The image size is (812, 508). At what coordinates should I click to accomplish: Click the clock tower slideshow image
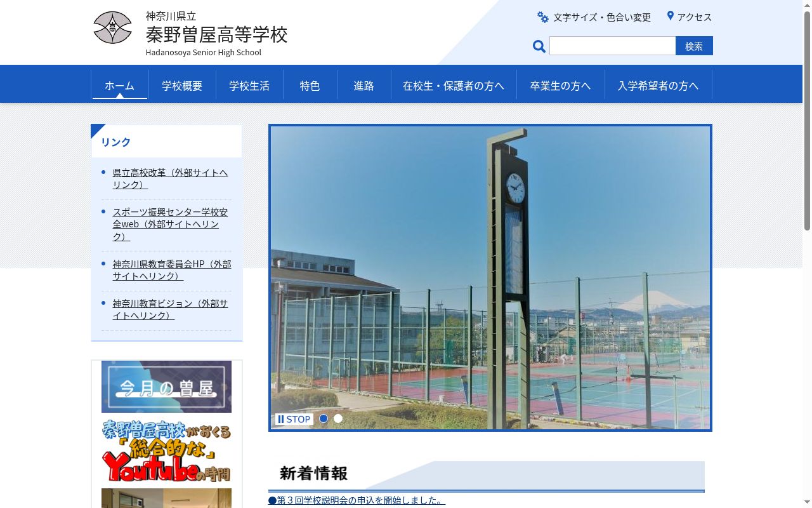(490, 277)
